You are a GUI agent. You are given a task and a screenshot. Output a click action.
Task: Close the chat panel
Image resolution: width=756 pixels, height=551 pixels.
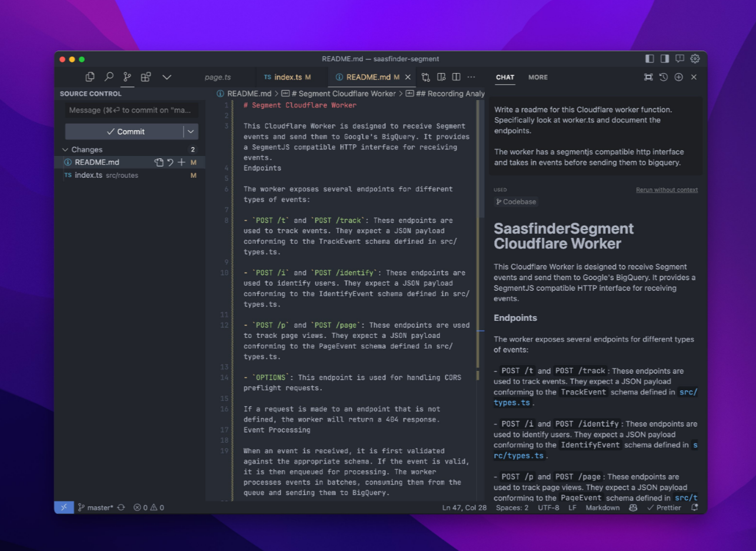pos(694,77)
